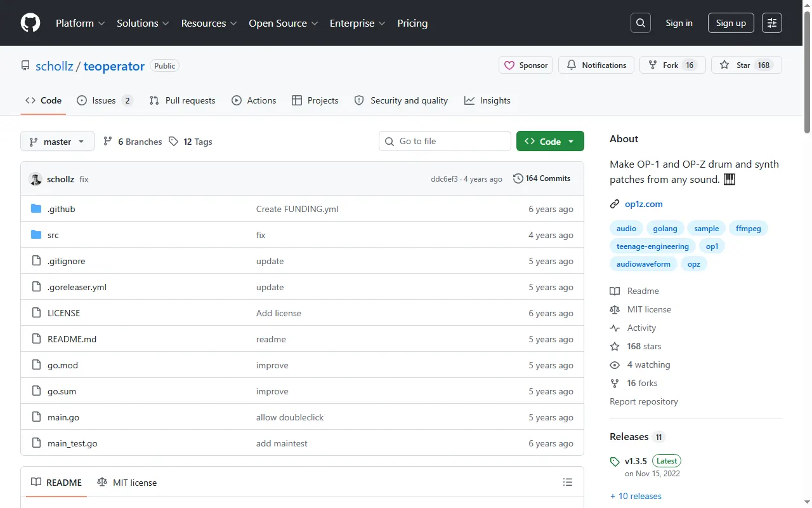Click the GitHub logo icon

(x=30, y=23)
